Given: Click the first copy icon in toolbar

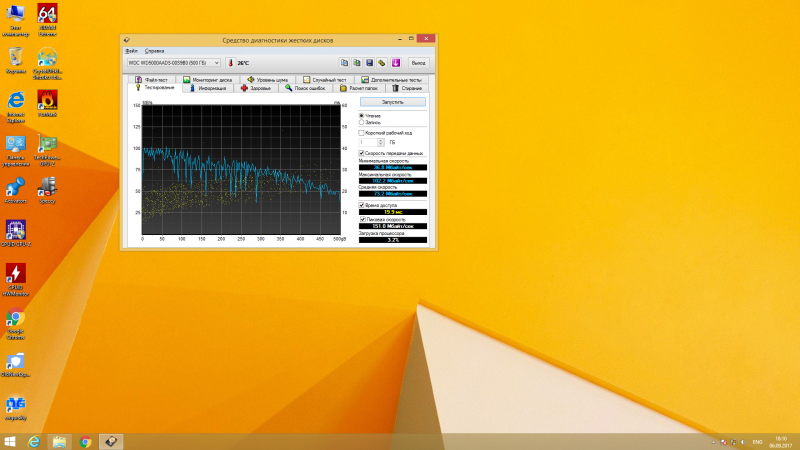Looking at the screenshot, I should (344, 62).
